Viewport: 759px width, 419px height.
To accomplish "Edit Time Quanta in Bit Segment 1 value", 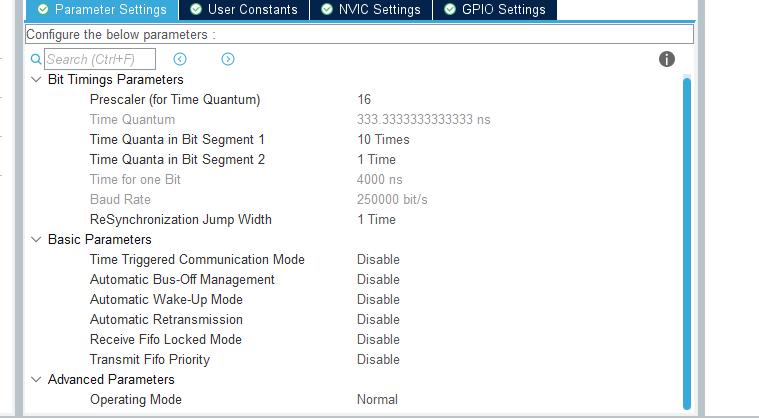I will (x=383, y=140).
